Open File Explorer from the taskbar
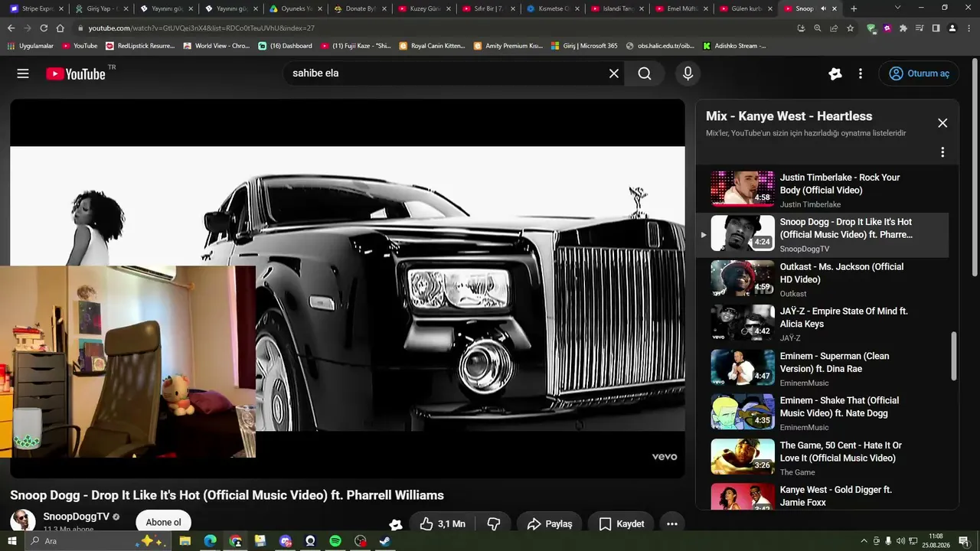Screen dimensions: 980x551 click(x=185, y=541)
